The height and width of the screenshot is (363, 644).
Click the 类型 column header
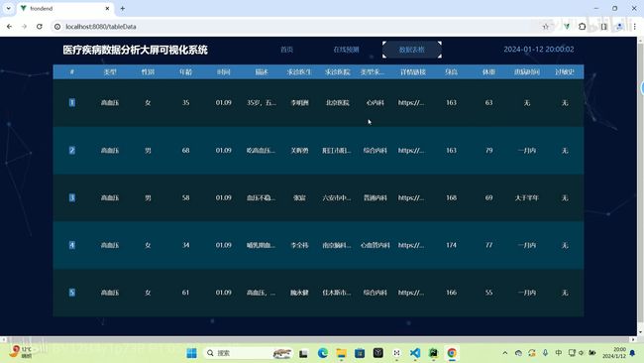[110, 72]
